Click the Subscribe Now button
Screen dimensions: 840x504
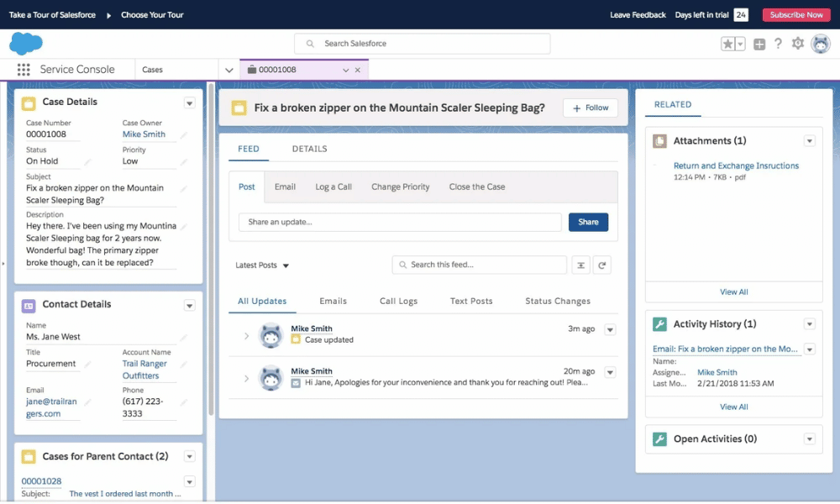click(x=796, y=15)
